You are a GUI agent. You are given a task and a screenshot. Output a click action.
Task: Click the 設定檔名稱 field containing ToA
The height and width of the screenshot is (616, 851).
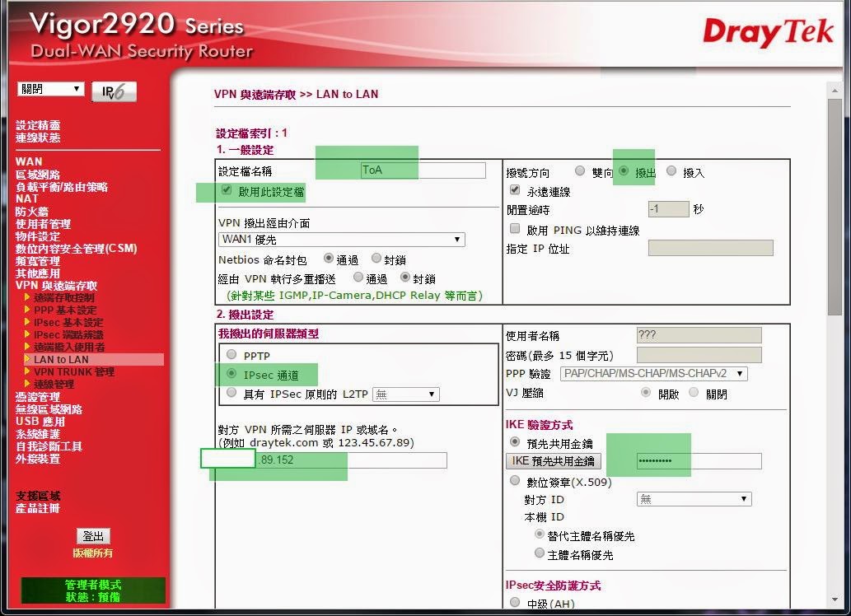(x=423, y=170)
